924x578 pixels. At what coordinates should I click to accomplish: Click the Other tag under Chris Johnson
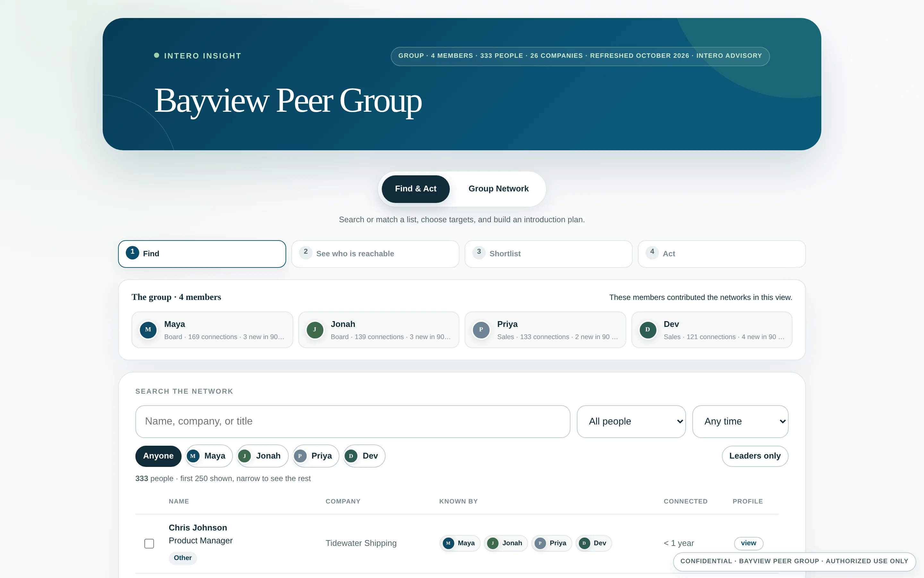click(x=183, y=558)
